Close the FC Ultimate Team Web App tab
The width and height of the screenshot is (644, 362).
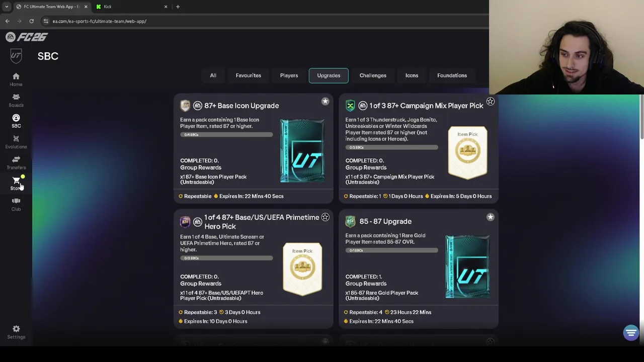tap(86, 7)
